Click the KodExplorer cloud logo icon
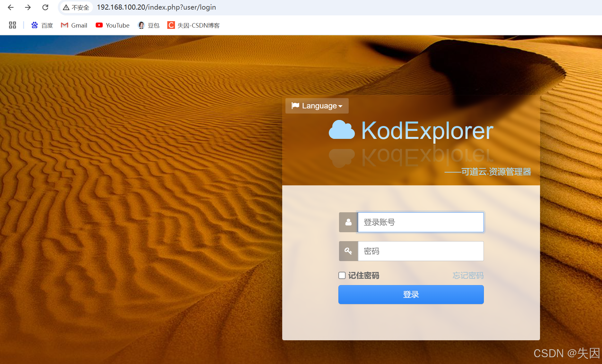602x364 pixels. point(342,130)
